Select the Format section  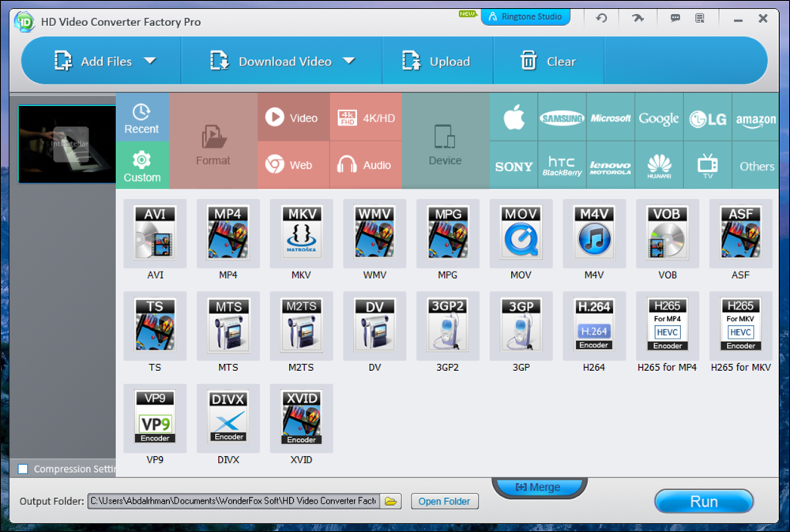tap(213, 141)
